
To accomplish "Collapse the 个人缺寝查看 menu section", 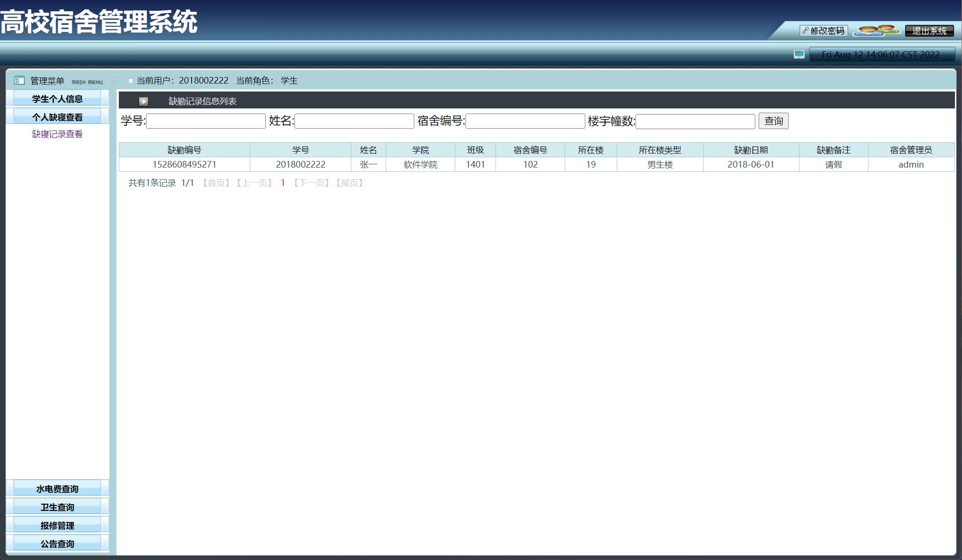I will coord(57,117).
